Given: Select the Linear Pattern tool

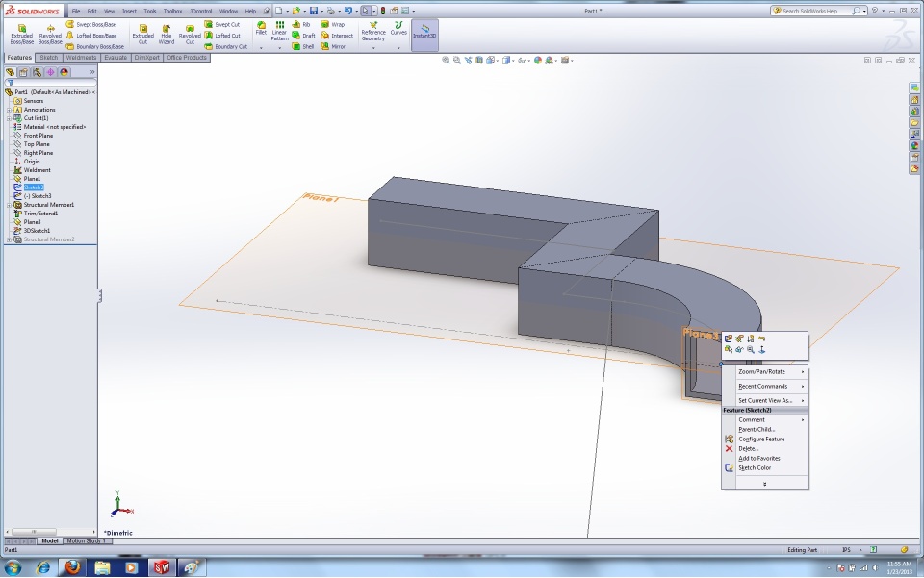Looking at the screenshot, I should coord(279,31).
